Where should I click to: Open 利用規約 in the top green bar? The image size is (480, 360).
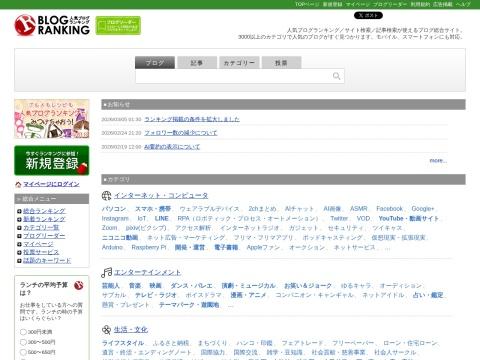click(420, 4)
